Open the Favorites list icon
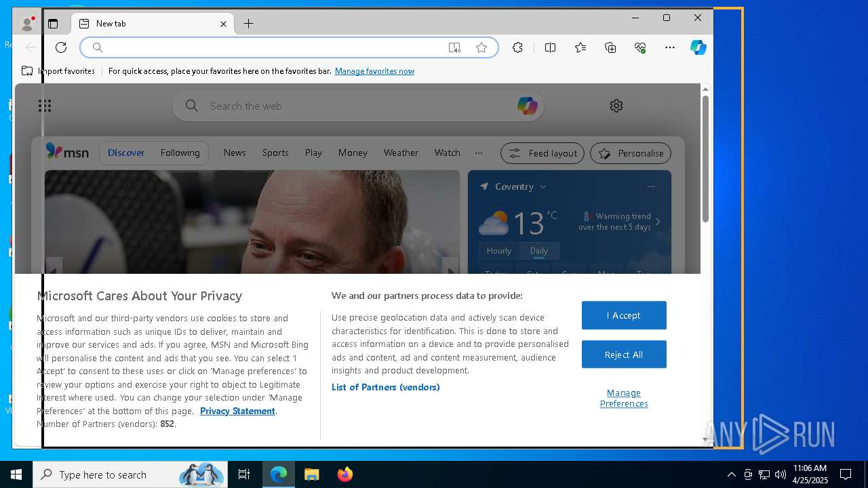This screenshot has width=868, height=488. pyautogui.click(x=580, y=47)
